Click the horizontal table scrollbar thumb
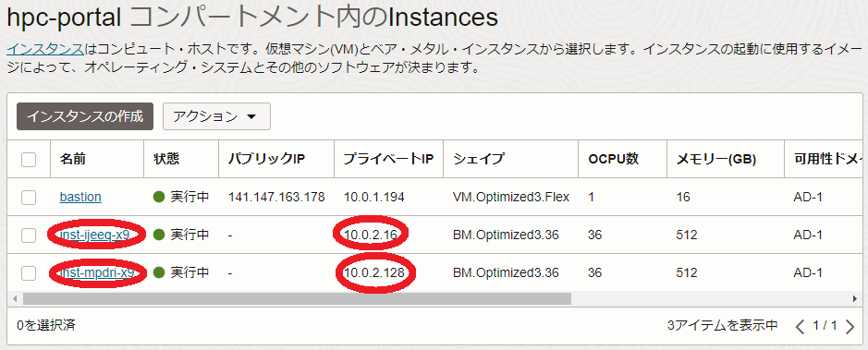Image resolution: width=868 pixels, height=350 pixels. [x=297, y=299]
